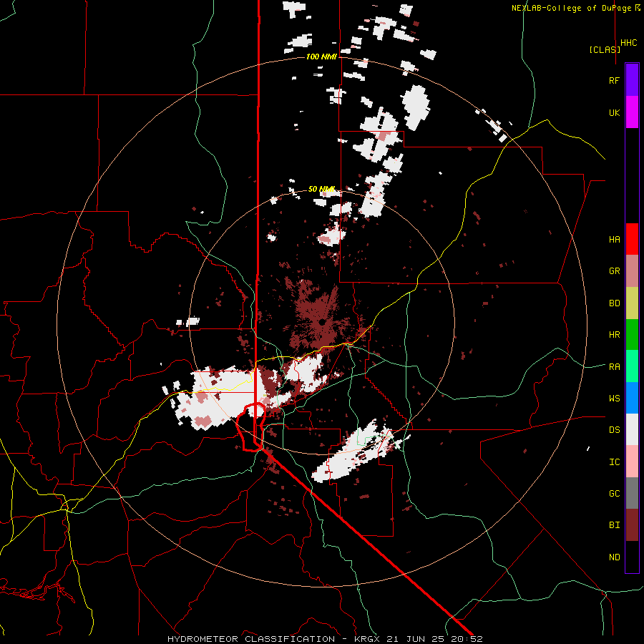644x644 pixels.
Task: Click the HA red legend swatch
Action: [632, 239]
